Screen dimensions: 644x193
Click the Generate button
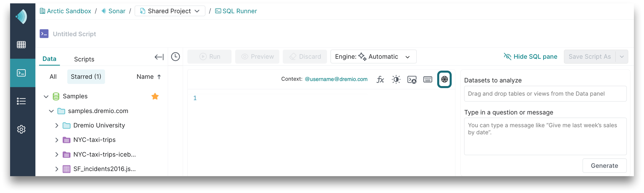[605, 166]
